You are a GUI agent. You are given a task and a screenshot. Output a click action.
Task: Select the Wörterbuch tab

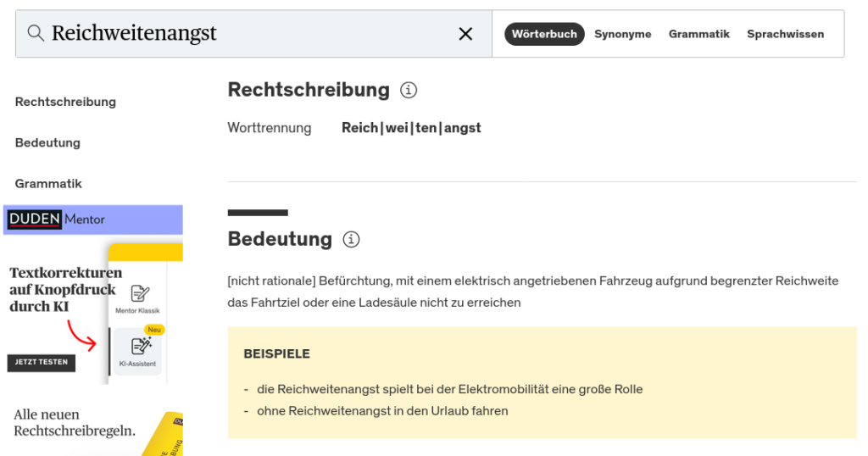(544, 34)
